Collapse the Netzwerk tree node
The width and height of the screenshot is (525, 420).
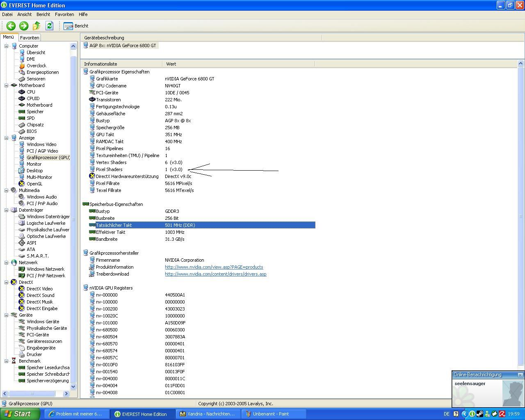(7, 262)
